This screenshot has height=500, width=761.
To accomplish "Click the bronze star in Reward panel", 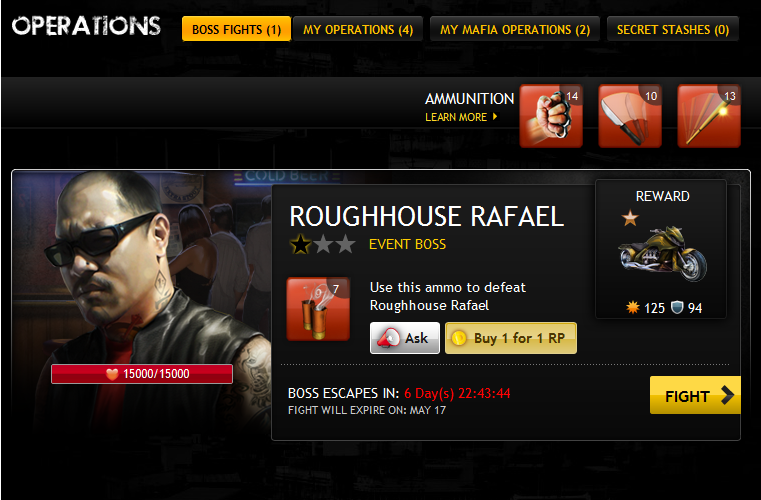I will tap(630, 218).
